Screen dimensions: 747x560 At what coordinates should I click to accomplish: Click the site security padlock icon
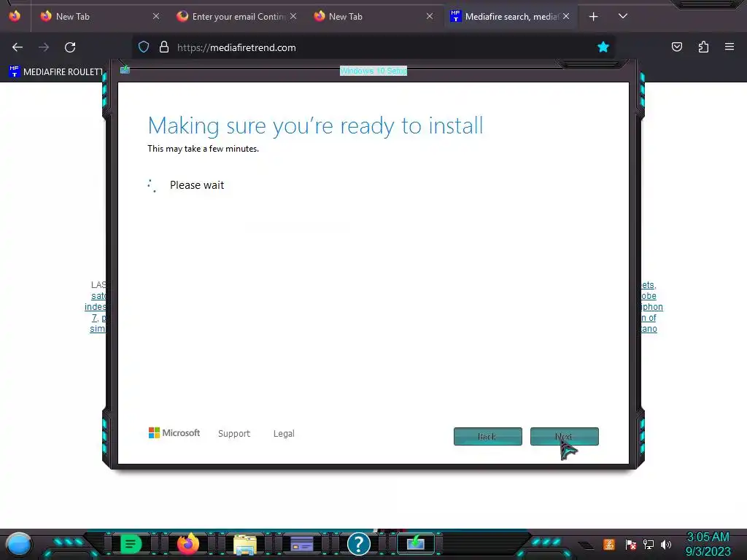(x=164, y=47)
